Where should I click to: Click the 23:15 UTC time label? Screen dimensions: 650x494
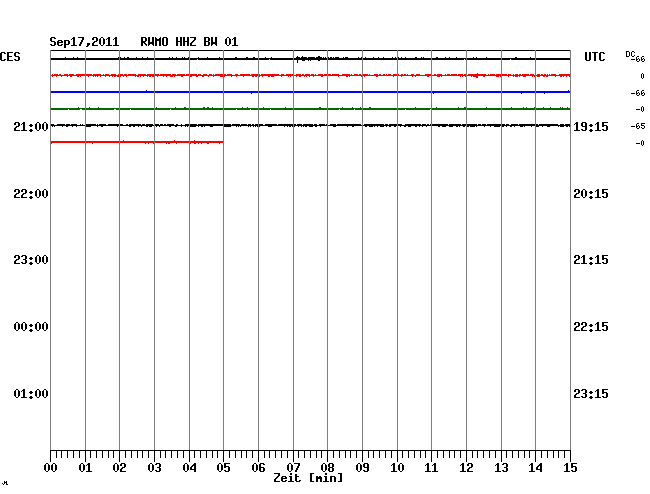click(x=591, y=393)
